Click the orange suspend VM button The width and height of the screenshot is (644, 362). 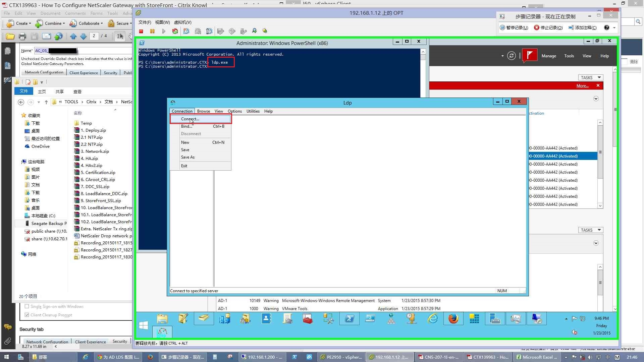pos(152,31)
